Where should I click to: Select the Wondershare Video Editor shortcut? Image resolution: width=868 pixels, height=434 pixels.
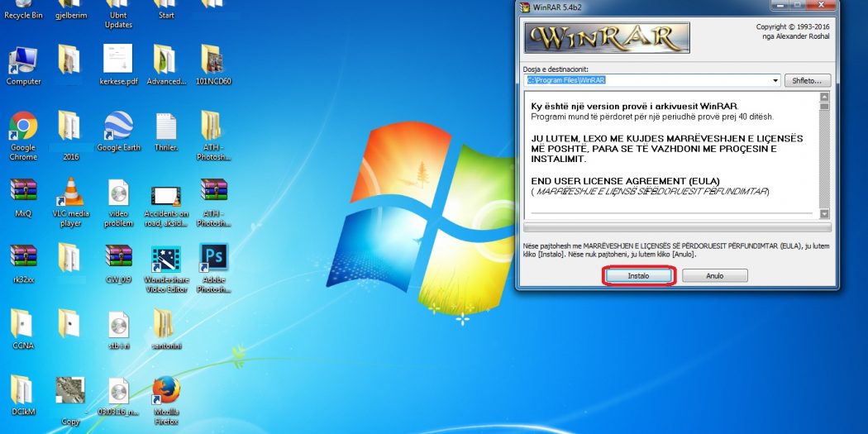pos(166,269)
